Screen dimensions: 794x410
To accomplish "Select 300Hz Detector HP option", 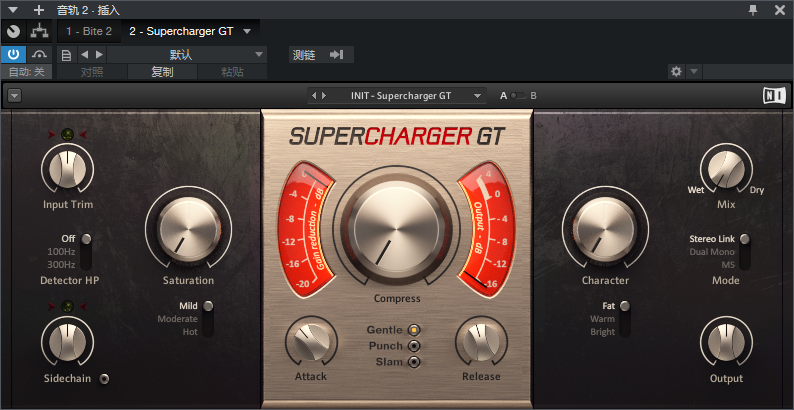I will (61, 264).
